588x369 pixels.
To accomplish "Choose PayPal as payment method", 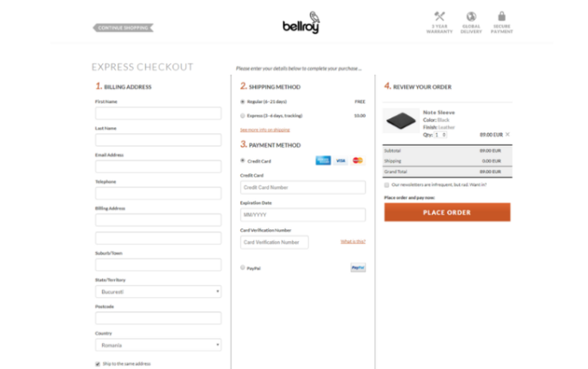I will pos(243,268).
